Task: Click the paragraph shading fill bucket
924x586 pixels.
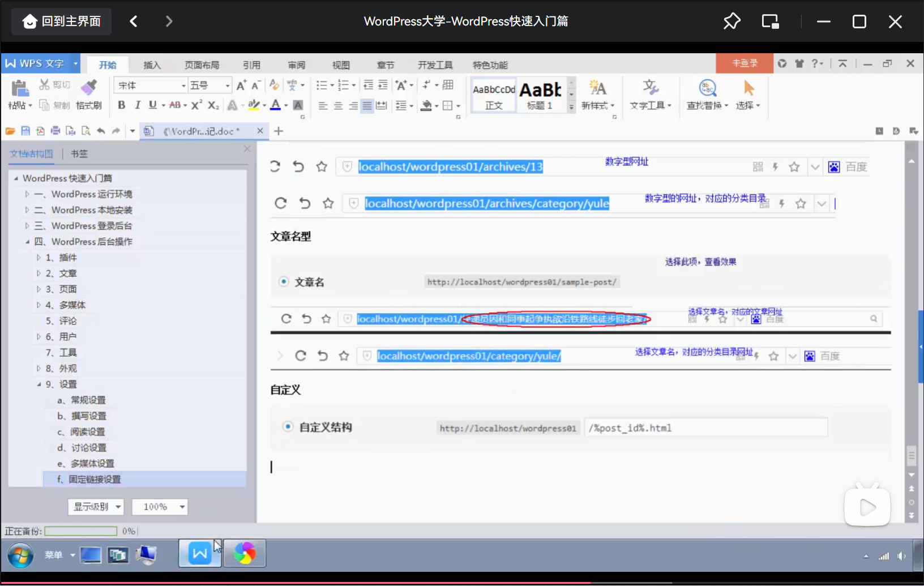Action: tap(426, 106)
